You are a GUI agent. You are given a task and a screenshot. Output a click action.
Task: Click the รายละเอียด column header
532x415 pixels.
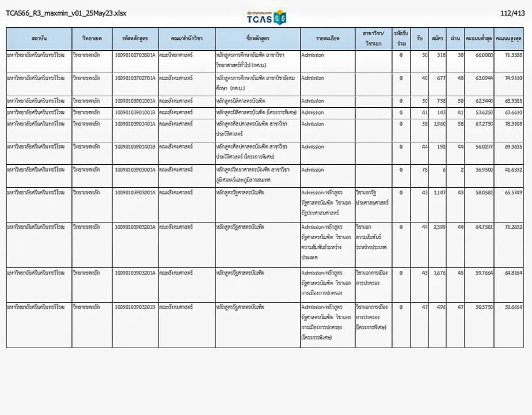point(328,38)
